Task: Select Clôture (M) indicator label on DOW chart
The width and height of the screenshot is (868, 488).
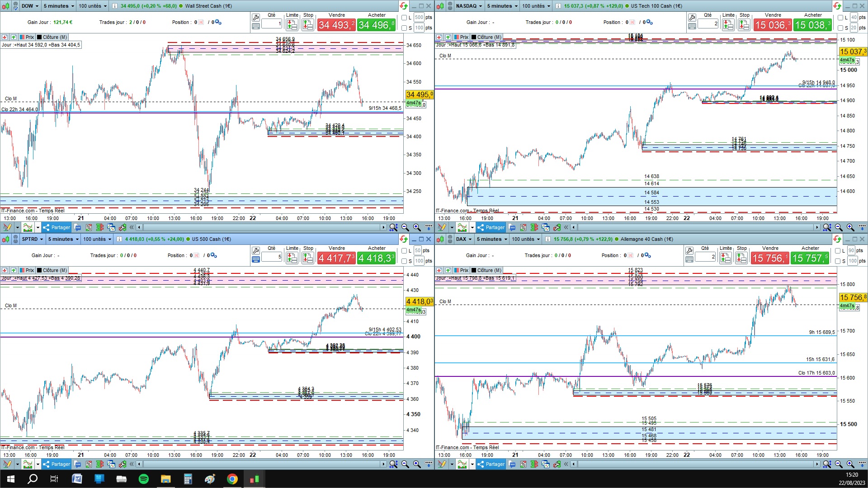Action: [52, 37]
